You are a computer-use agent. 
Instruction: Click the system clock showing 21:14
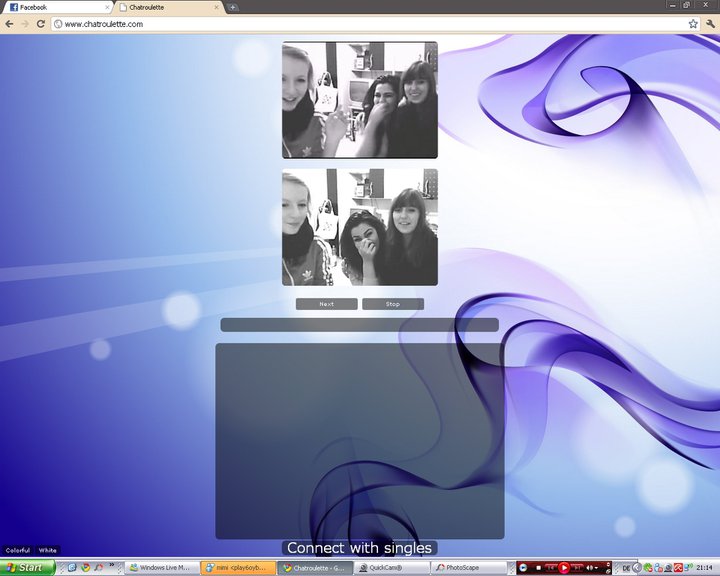pyautogui.click(x=704, y=568)
